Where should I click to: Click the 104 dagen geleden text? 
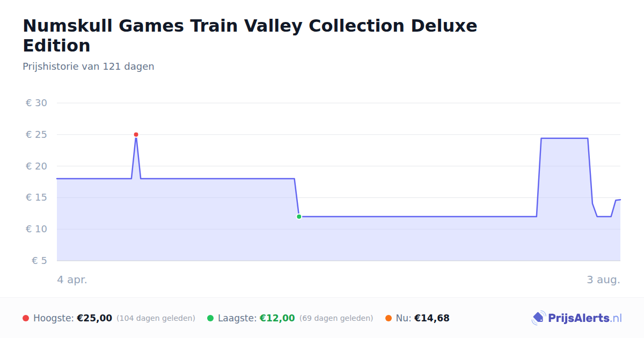tap(156, 318)
